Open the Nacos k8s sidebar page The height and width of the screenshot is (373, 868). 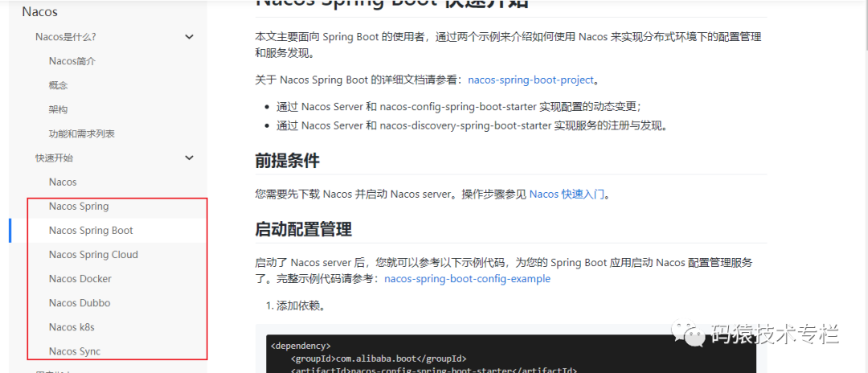72,327
